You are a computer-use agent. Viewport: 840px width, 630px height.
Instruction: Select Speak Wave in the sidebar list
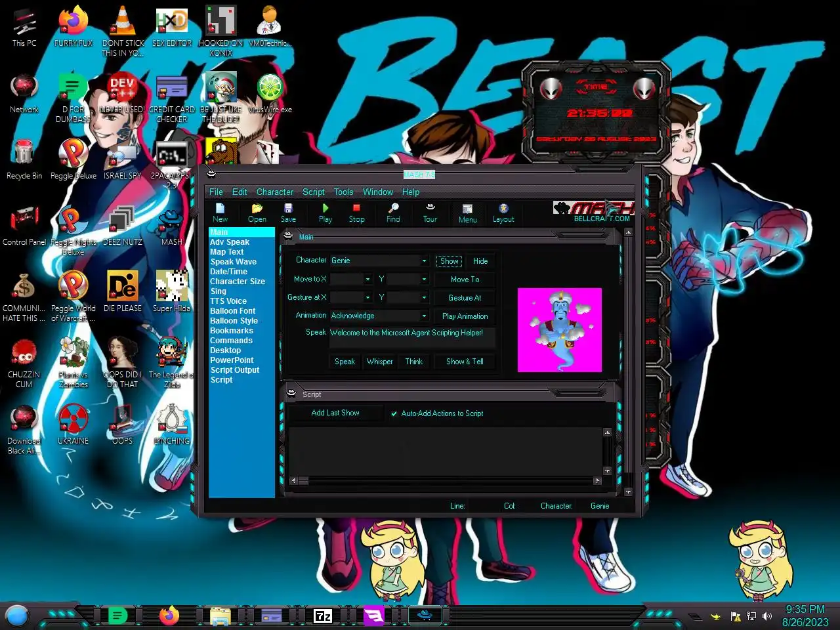coord(233,262)
